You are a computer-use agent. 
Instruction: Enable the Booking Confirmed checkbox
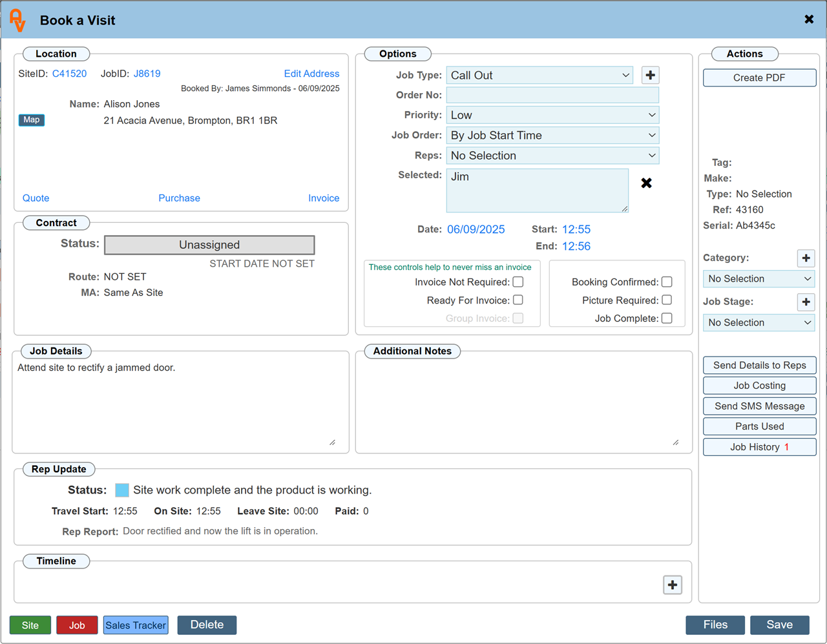(667, 282)
